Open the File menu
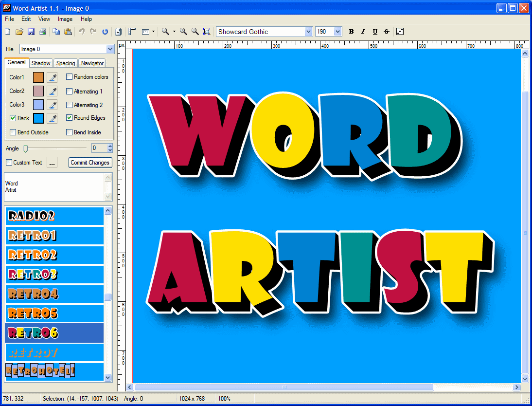The image size is (532, 406). pos(10,19)
